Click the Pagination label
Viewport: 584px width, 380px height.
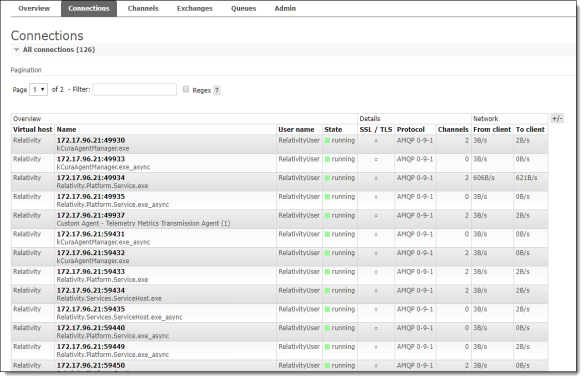(x=26, y=70)
